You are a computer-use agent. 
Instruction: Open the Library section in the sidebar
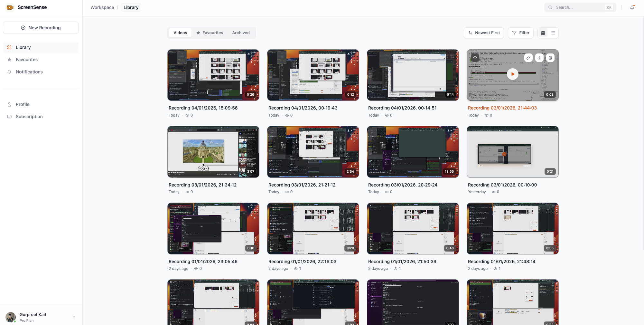coord(23,47)
